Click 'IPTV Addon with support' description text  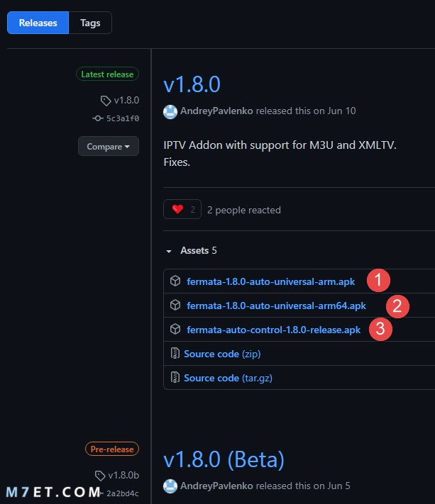280,145
